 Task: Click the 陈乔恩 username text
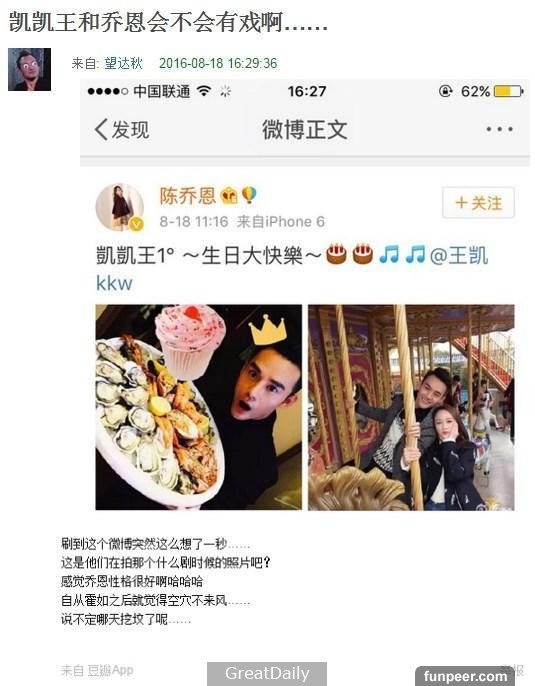click(187, 196)
